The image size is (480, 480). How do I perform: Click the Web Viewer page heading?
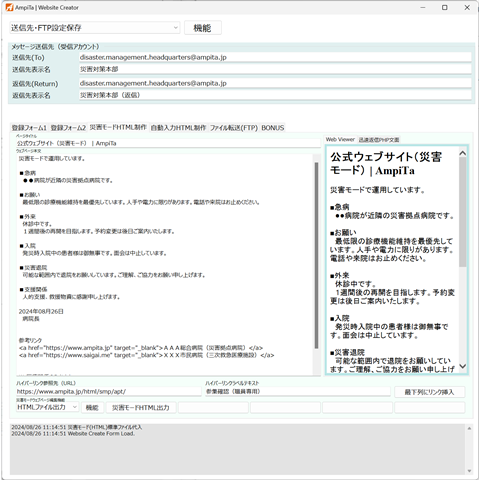386,163
